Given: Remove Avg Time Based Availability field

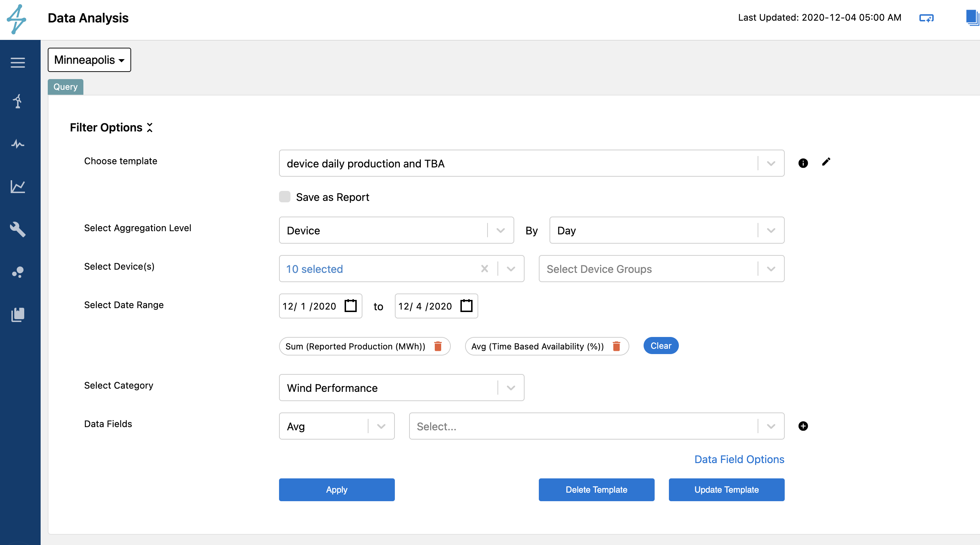Looking at the screenshot, I should pyautogui.click(x=616, y=346).
